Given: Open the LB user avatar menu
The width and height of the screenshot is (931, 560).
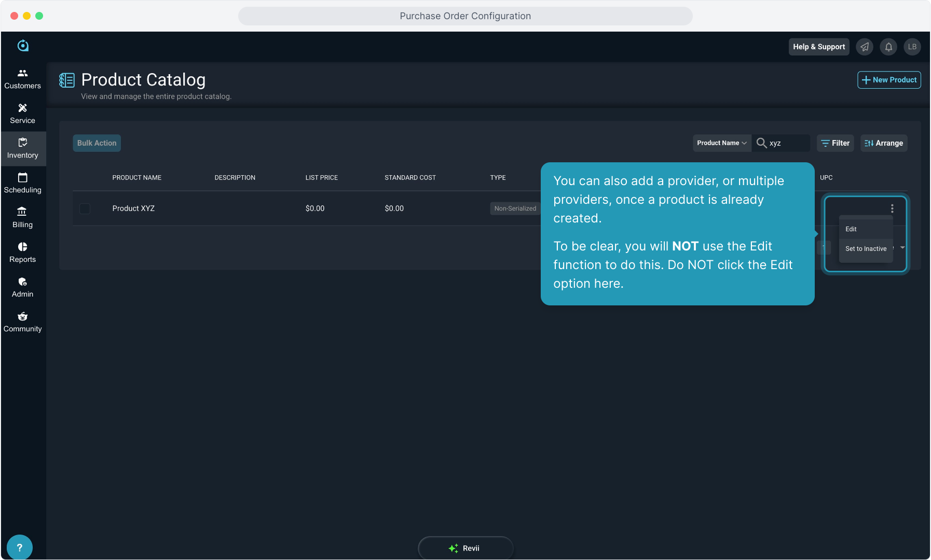Looking at the screenshot, I should pos(912,47).
